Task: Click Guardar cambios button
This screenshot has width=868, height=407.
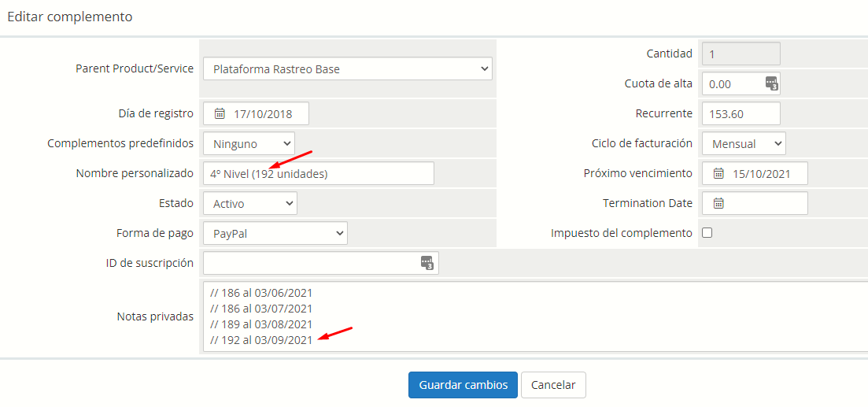Action: click(463, 385)
